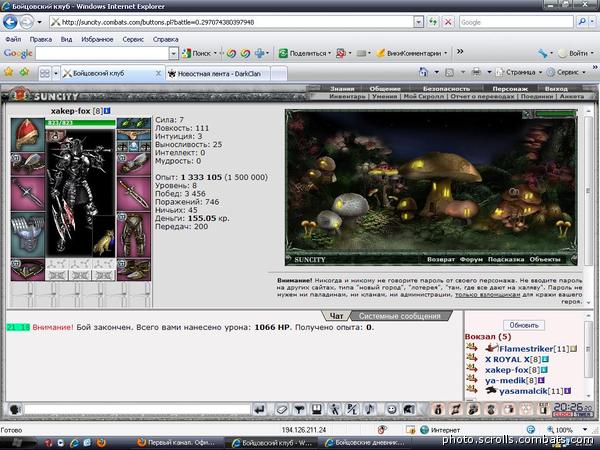Expand the Google toolbar search box dropdown
Image resolution: width=600 pixels, height=450 pixels.
click(173, 54)
